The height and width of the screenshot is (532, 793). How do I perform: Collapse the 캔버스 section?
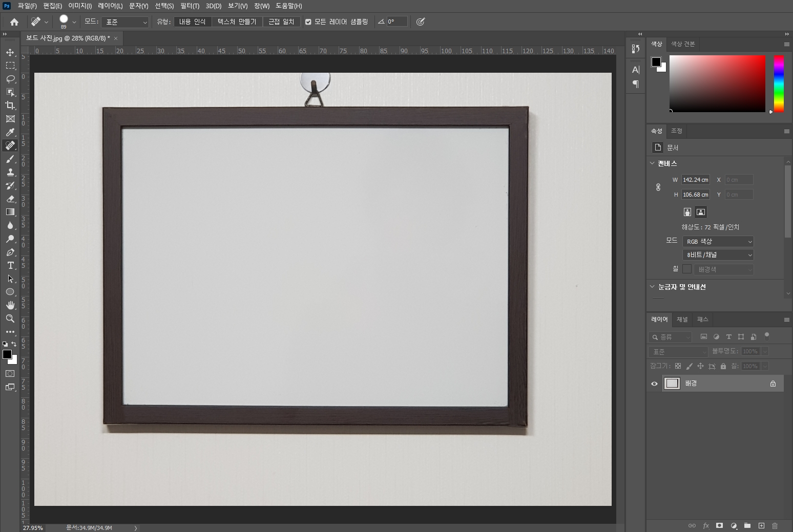pyautogui.click(x=652, y=163)
